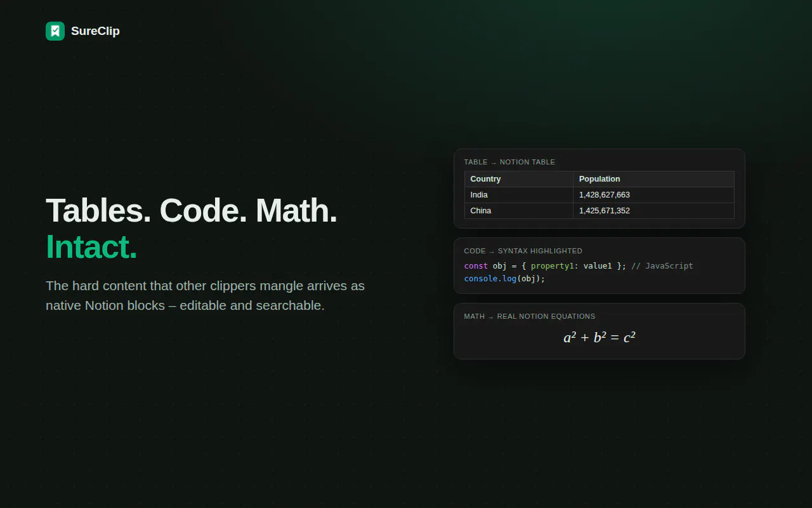Click the a² + b² = c² equation

(599, 337)
